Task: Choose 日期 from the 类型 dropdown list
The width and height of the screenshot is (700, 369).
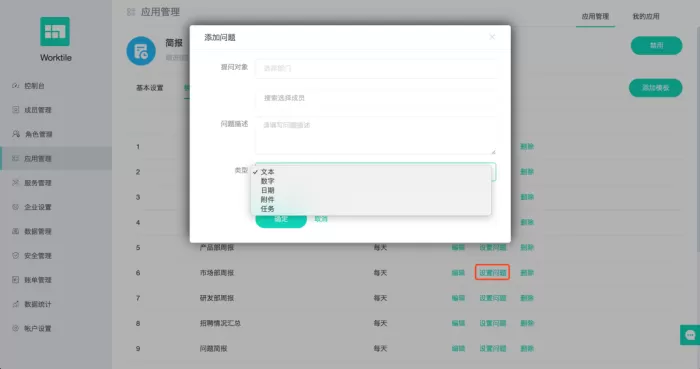Action: pyautogui.click(x=371, y=191)
